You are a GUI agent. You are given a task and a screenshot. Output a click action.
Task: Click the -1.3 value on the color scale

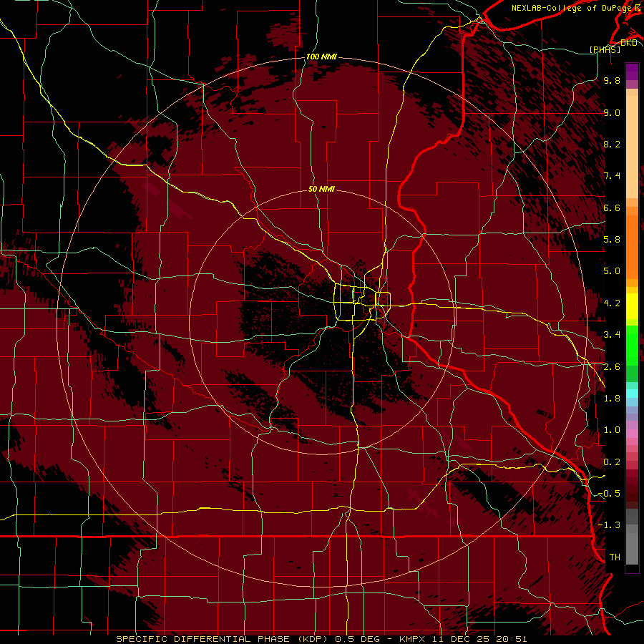coord(610,525)
